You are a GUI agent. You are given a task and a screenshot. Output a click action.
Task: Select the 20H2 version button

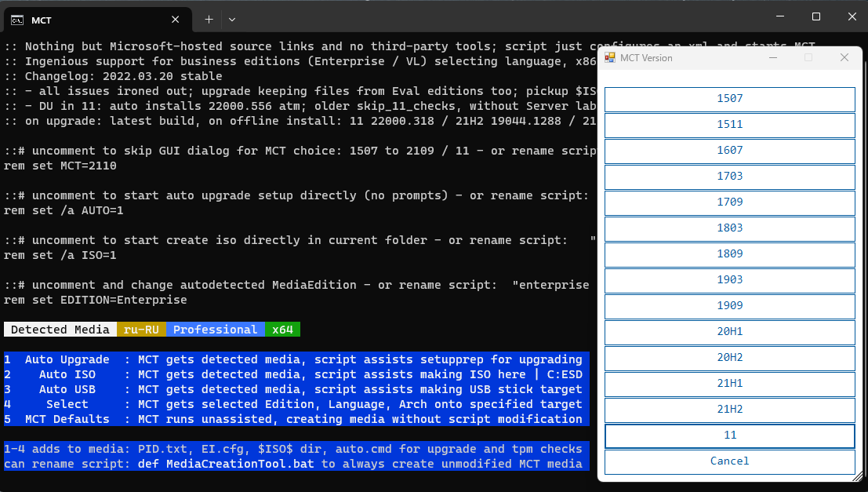[x=730, y=359]
